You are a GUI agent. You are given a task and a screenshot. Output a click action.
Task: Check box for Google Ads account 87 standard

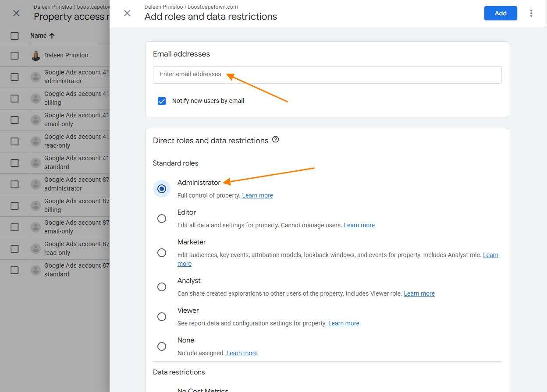pos(14,270)
